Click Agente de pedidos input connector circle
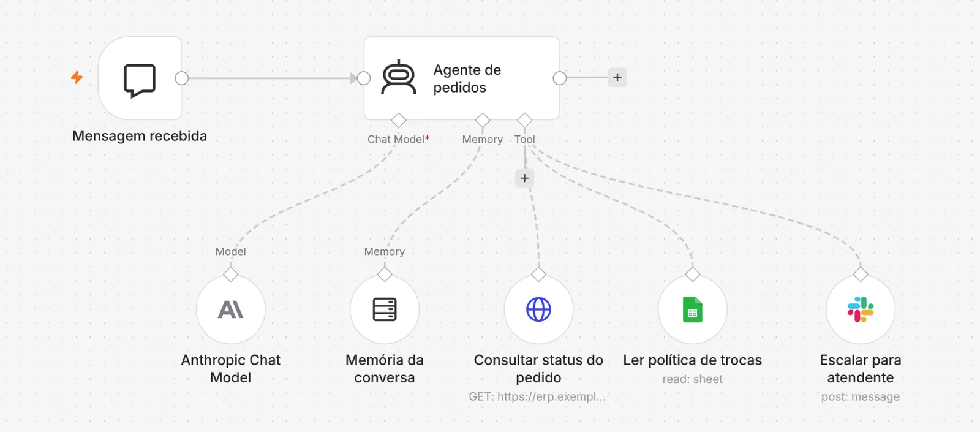The height and width of the screenshot is (432, 980). (364, 78)
